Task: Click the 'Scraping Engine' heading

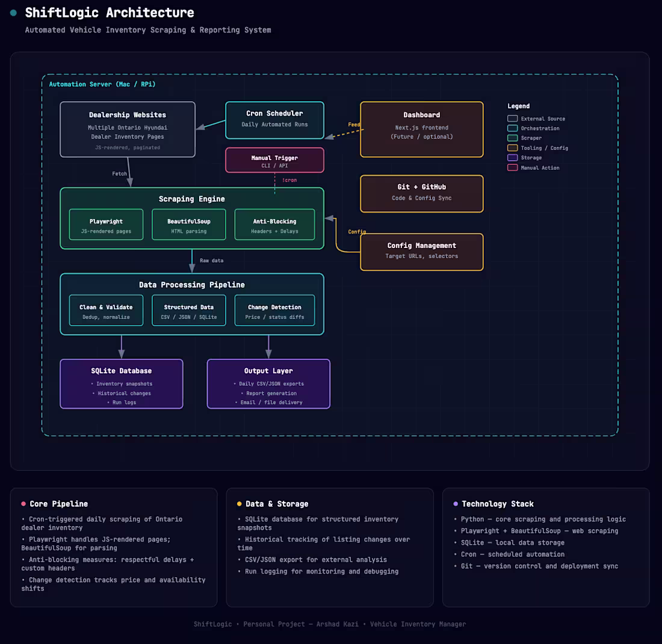Action: [x=191, y=199]
